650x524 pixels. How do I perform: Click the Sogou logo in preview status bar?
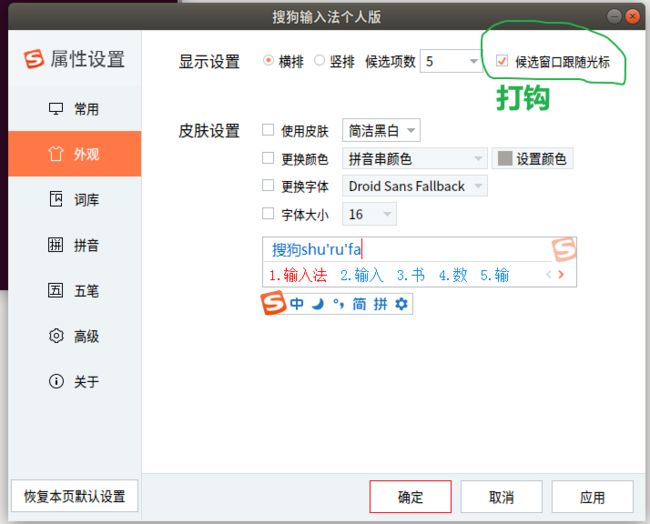(273, 303)
